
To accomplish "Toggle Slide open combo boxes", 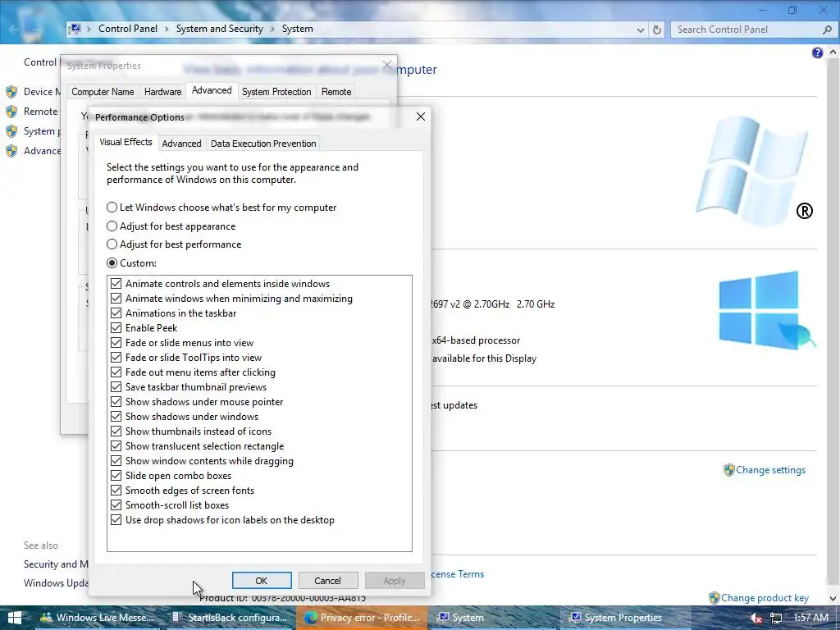I will tap(116, 475).
